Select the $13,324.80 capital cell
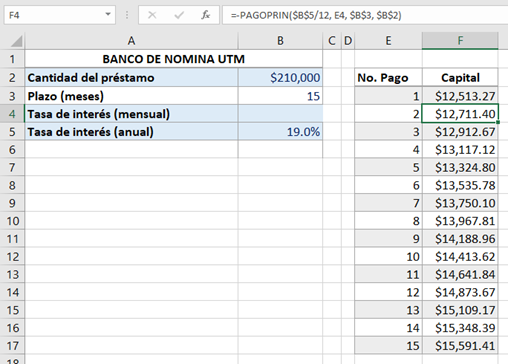 coord(460,167)
